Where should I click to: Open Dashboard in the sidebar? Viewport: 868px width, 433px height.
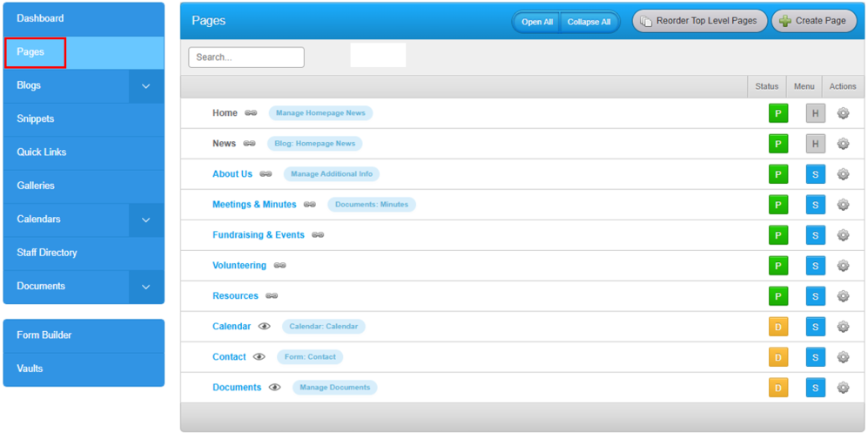tap(84, 19)
